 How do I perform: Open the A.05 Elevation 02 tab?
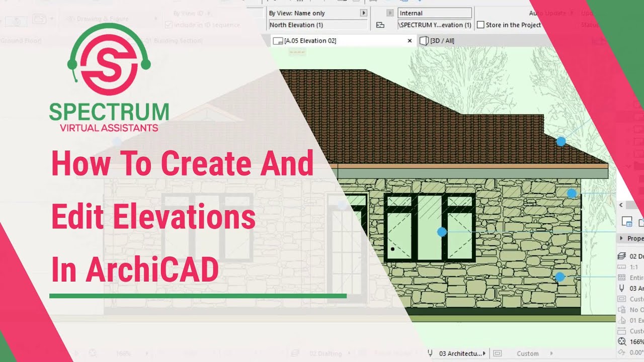pos(344,41)
